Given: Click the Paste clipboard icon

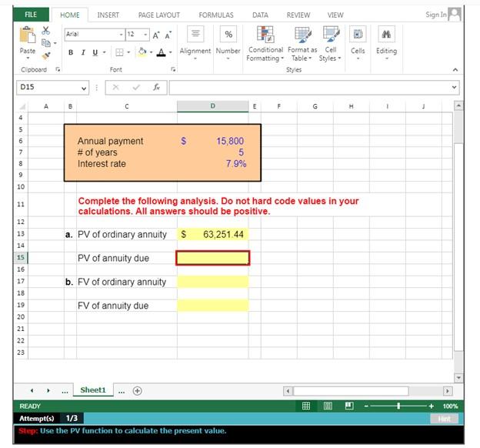Looking at the screenshot, I should (x=28, y=35).
